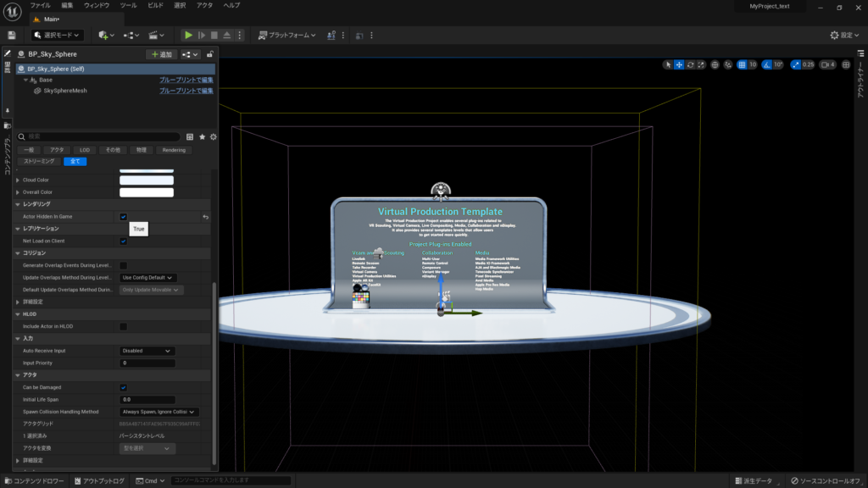Select the Rotate tool in the viewport toolbar
This screenshot has width=868, height=488.
pyautogui.click(x=691, y=64)
